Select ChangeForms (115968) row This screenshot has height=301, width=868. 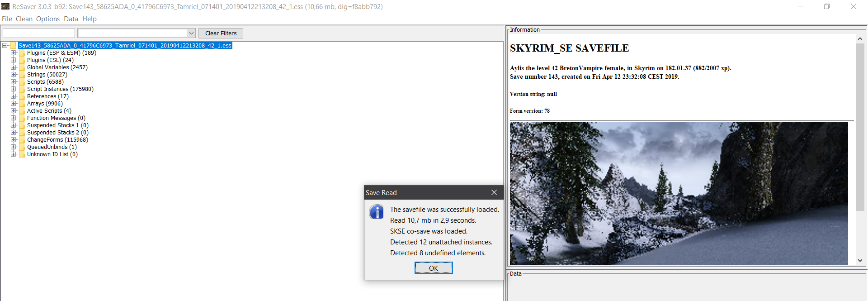[x=57, y=139]
